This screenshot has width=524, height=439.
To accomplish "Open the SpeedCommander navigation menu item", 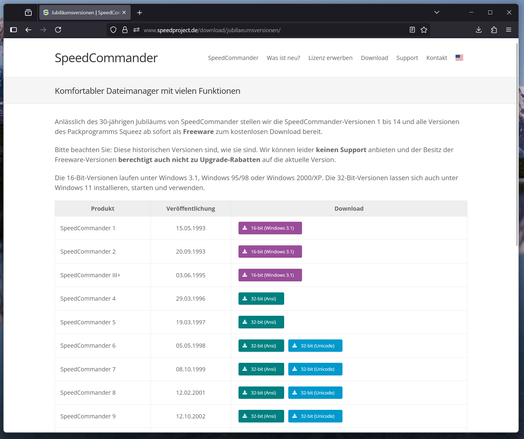I will click(x=233, y=58).
